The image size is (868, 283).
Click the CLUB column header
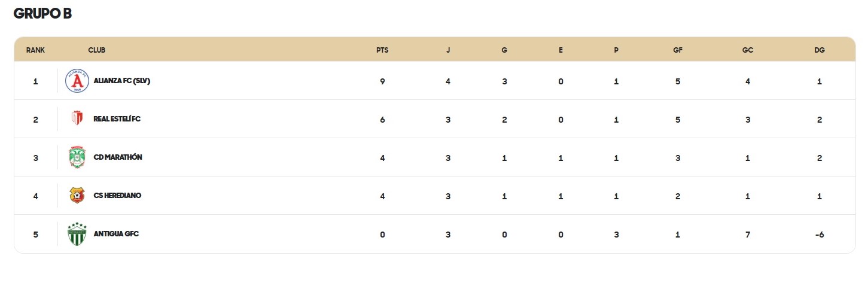click(97, 50)
